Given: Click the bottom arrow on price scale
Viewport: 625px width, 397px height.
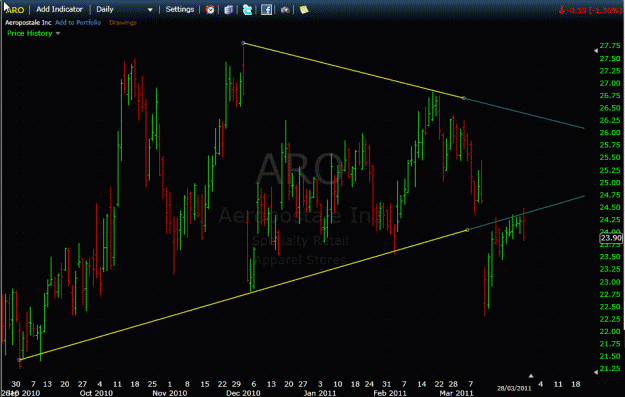Looking at the screenshot, I should pos(596,372).
